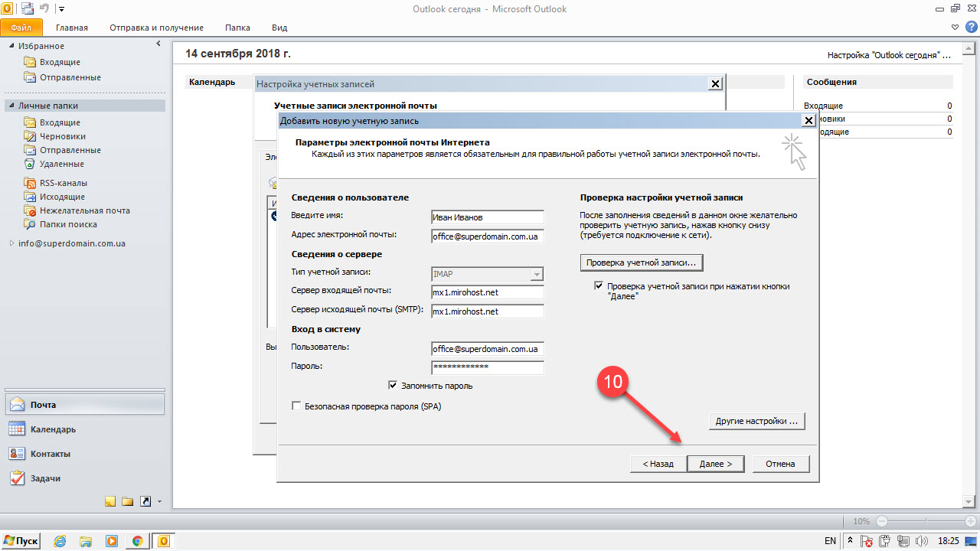Click the < Назад button

click(658, 464)
